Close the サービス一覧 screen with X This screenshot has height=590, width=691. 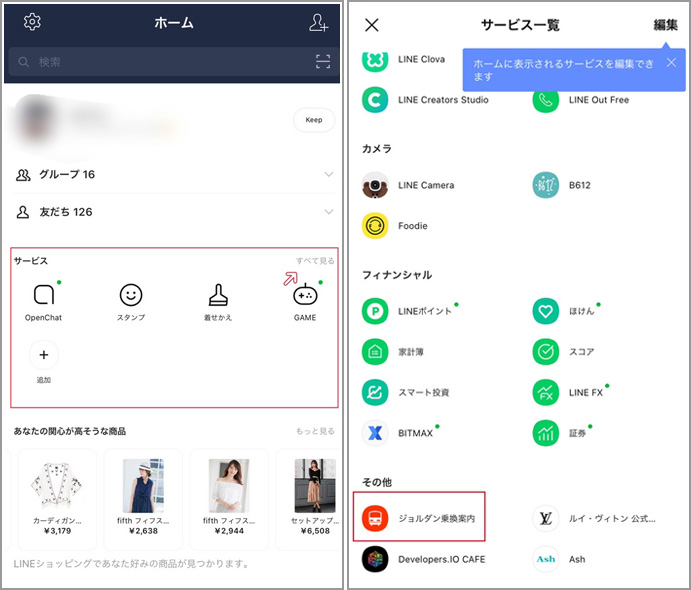372,25
